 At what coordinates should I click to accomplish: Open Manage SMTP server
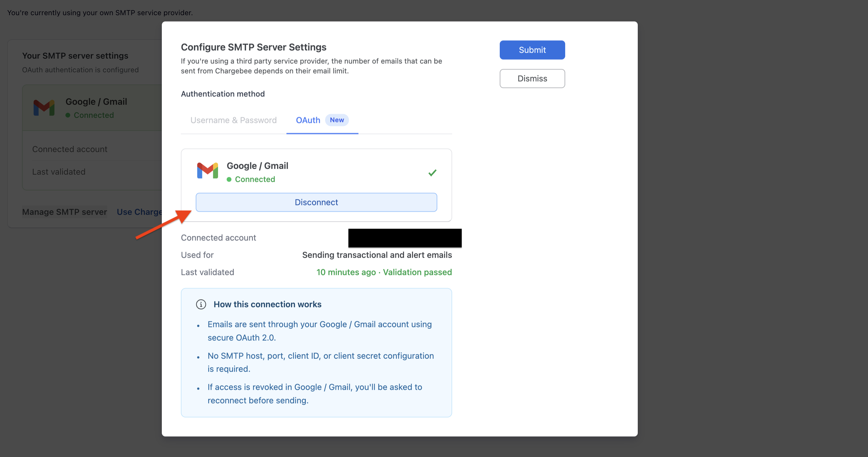tap(64, 212)
